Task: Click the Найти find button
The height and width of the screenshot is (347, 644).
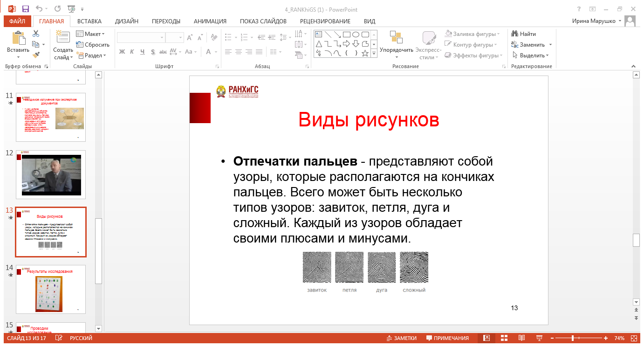Action: click(x=524, y=34)
